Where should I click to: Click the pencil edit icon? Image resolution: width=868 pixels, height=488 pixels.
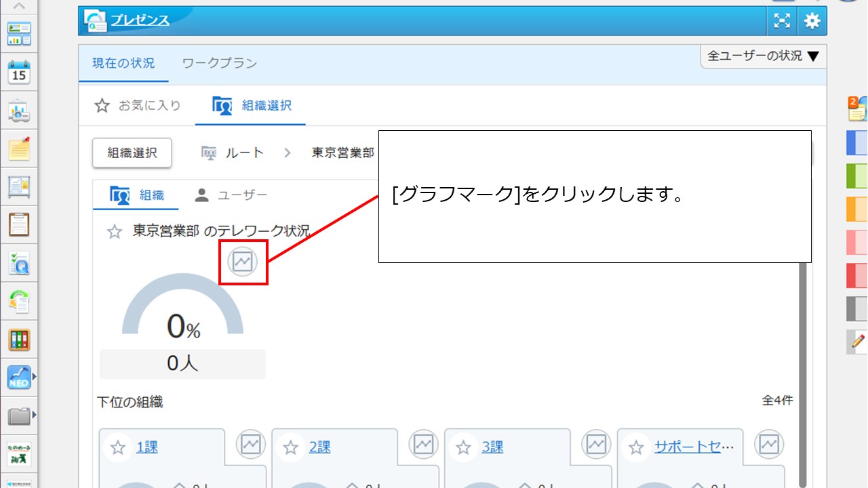coord(858,342)
